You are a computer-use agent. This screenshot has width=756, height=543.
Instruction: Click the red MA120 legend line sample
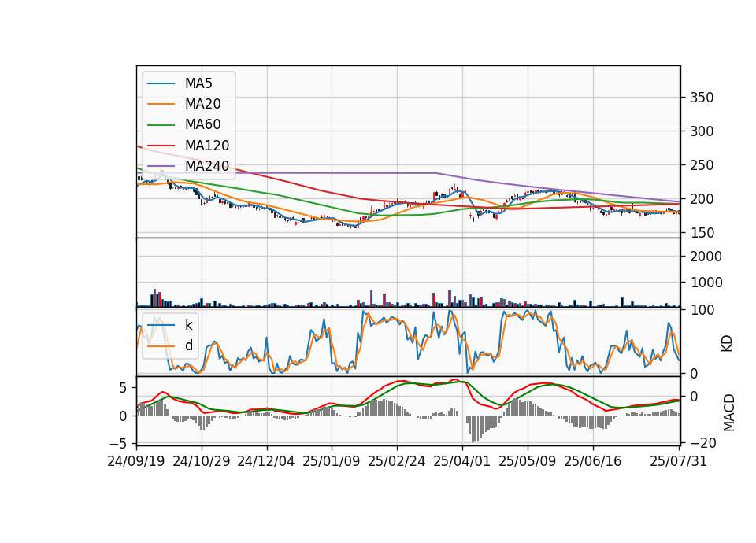161,146
